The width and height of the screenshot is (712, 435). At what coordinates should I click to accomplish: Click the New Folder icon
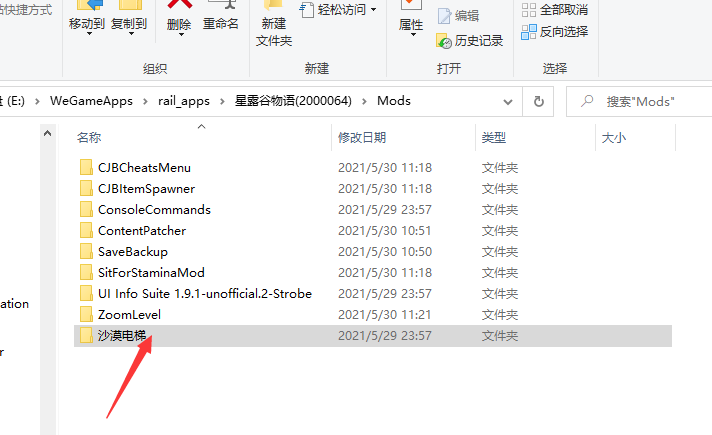(273, 5)
